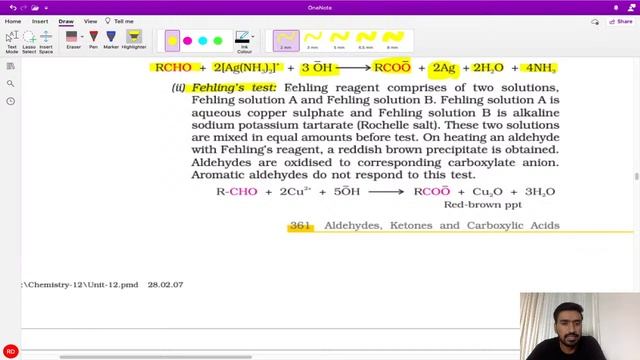640x360 pixels.
Task: Click highlighted 2Ag in the top equation
Action: click(x=444, y=67)
